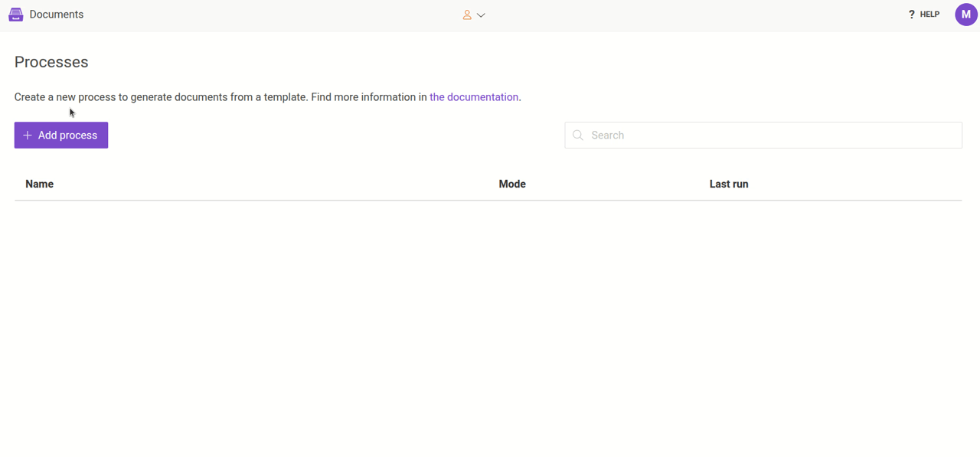This screenshot has height=457, width=980.
Task: Click the question mark help icon
Action: [x=911, y=15]
